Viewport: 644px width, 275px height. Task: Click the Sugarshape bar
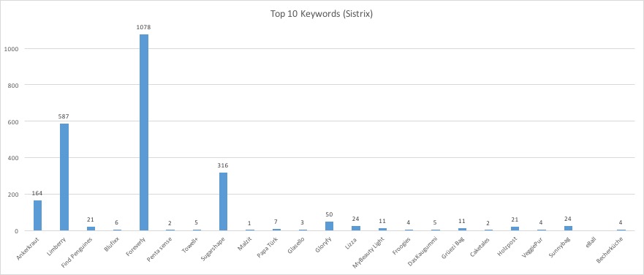click(223, 201)
